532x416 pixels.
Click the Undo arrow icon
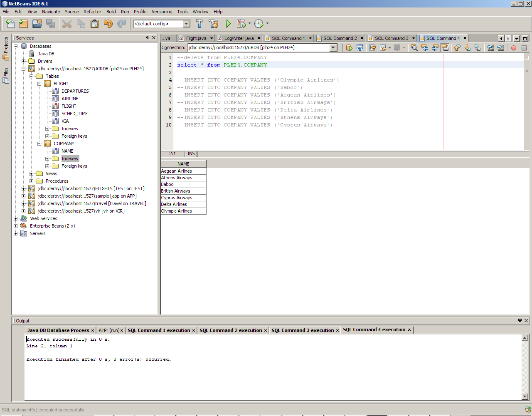pos(108,24)
